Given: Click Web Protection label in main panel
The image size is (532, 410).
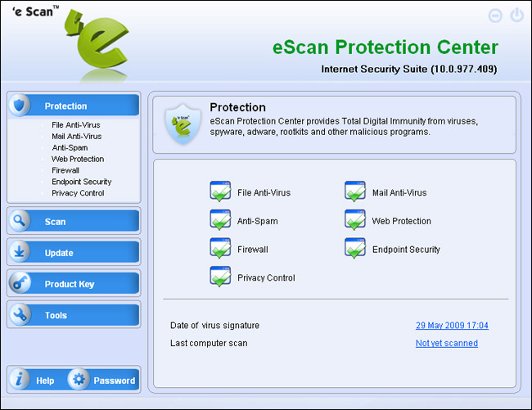Looking at the screenshot, I should click(x=401, y=221).
